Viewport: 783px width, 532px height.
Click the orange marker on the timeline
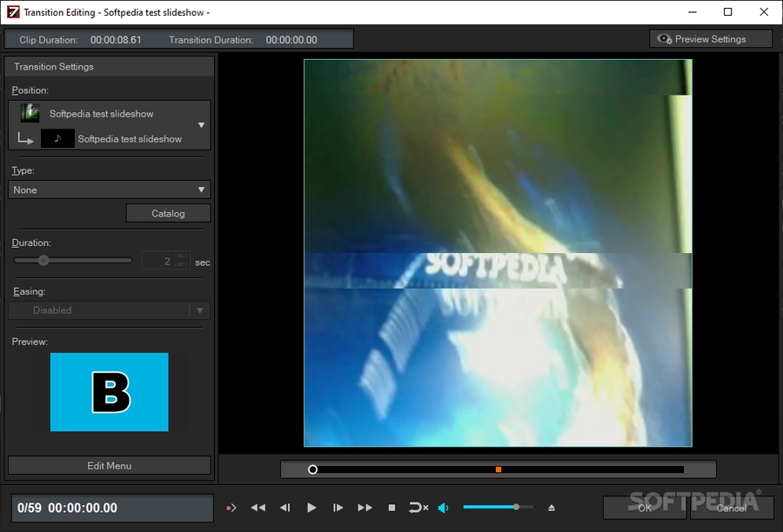point(499,469)
